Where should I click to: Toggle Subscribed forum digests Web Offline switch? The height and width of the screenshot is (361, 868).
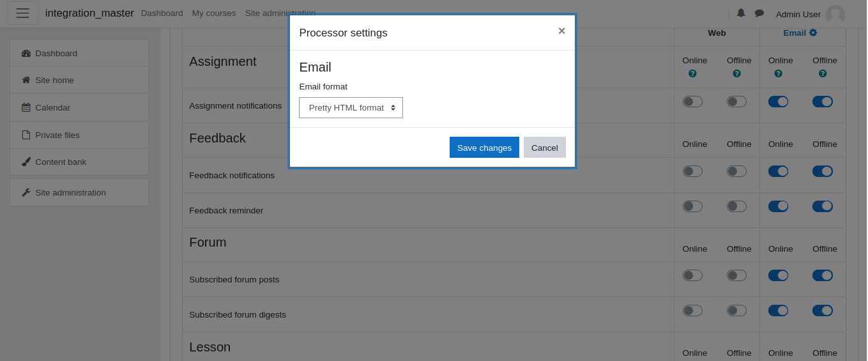[736, 311]
